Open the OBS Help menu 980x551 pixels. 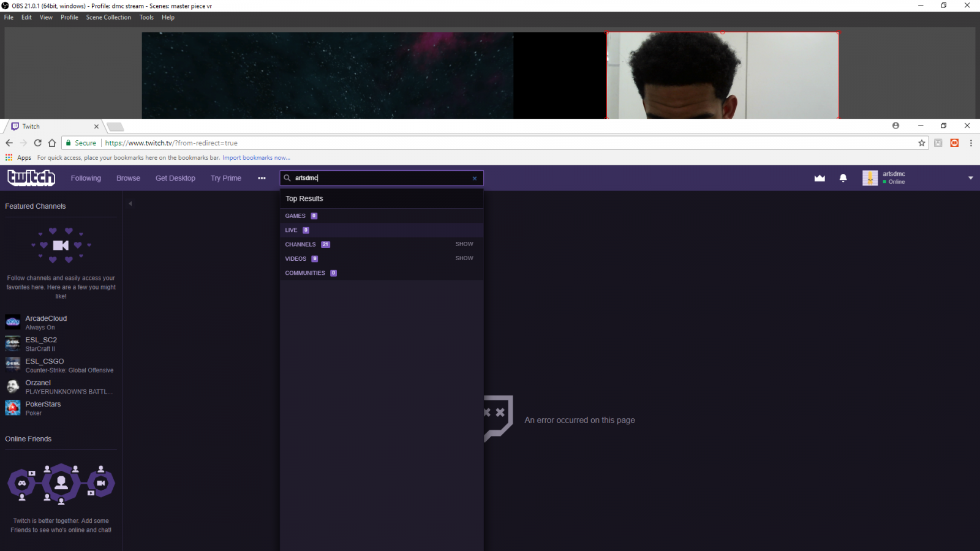(x=168, y=17)
